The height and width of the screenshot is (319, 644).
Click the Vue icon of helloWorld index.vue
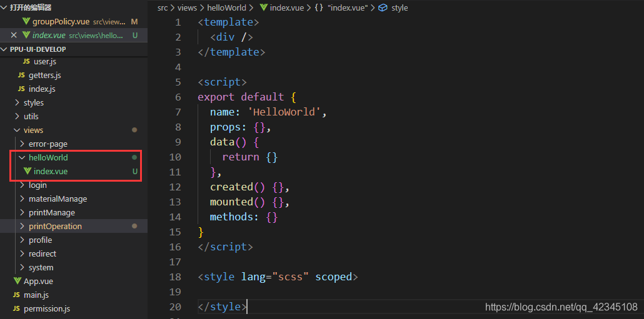28,171
